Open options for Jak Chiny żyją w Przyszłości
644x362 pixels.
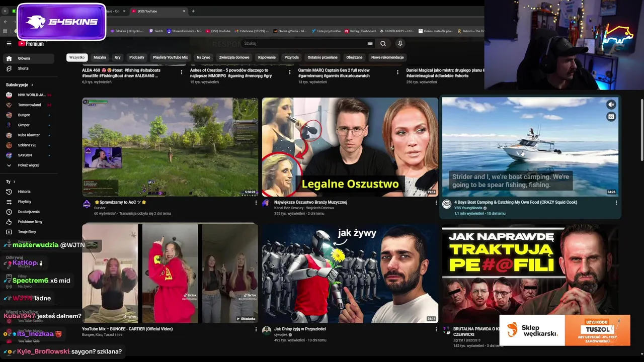436,329
